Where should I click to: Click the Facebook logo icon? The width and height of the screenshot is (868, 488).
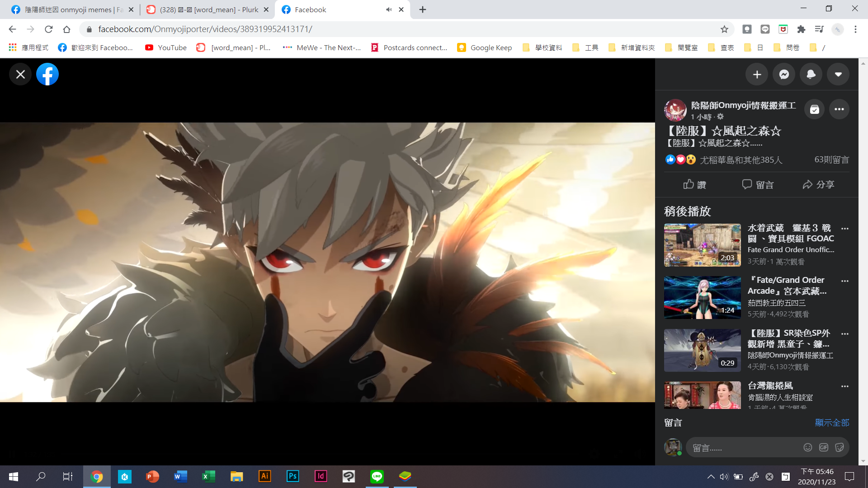tap(47, 75)
